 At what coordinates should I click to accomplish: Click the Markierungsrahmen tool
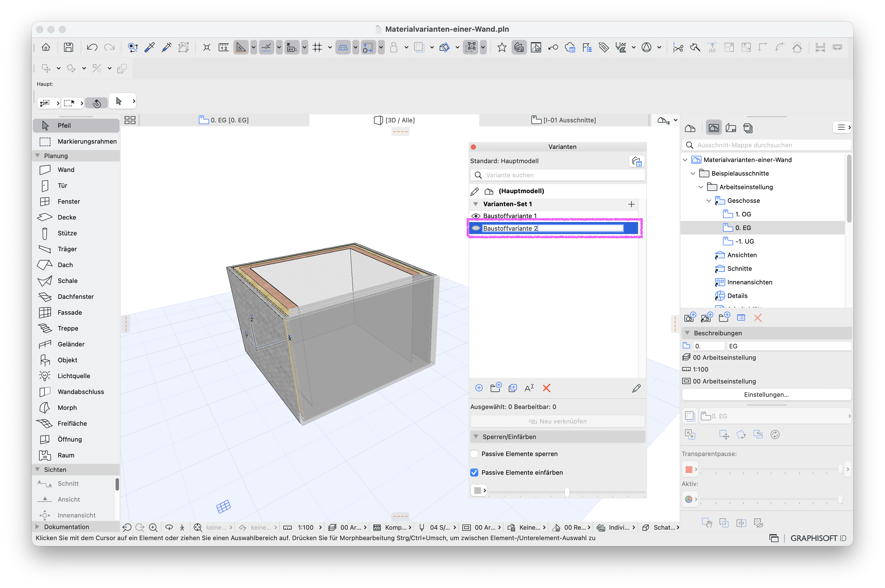point(76,141)
